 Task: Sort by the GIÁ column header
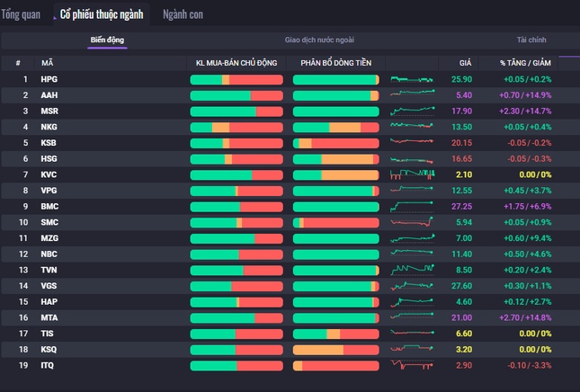click(465, 63)
